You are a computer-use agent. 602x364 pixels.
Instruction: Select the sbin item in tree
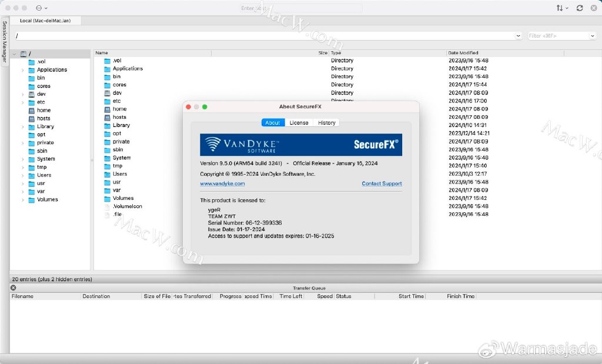click(42, 151)
